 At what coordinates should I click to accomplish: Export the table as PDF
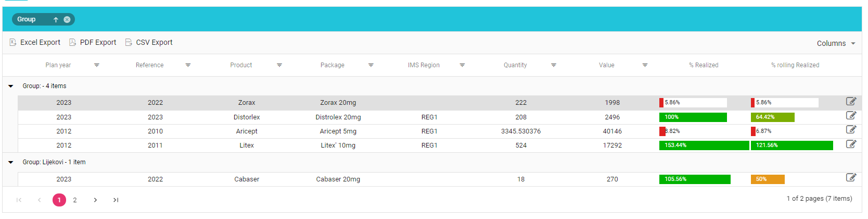click(93, 43)
